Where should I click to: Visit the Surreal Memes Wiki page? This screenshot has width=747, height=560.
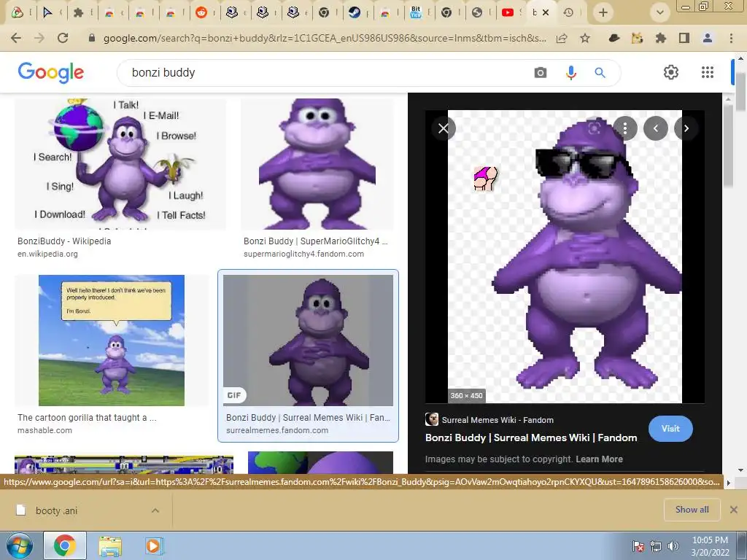coord(670,428)
